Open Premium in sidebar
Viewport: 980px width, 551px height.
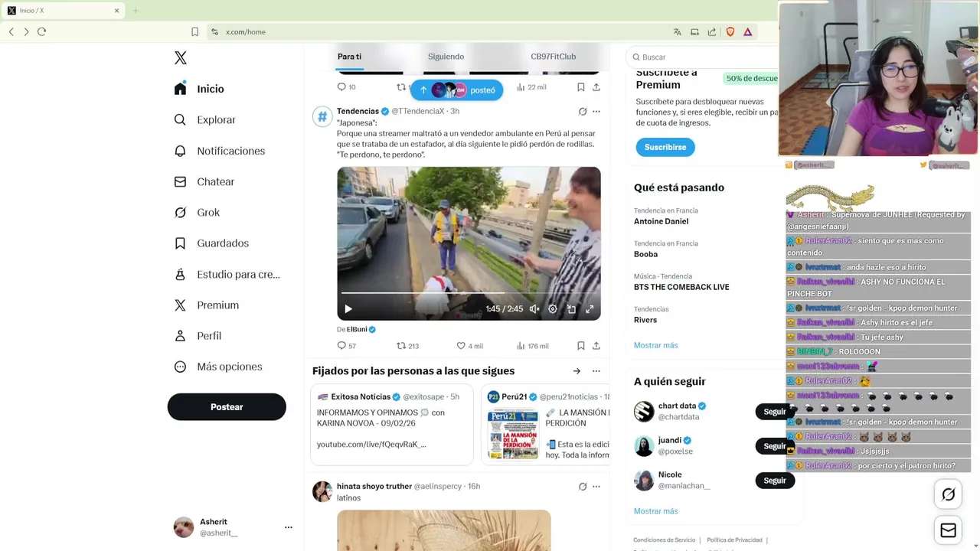(207, 305)
